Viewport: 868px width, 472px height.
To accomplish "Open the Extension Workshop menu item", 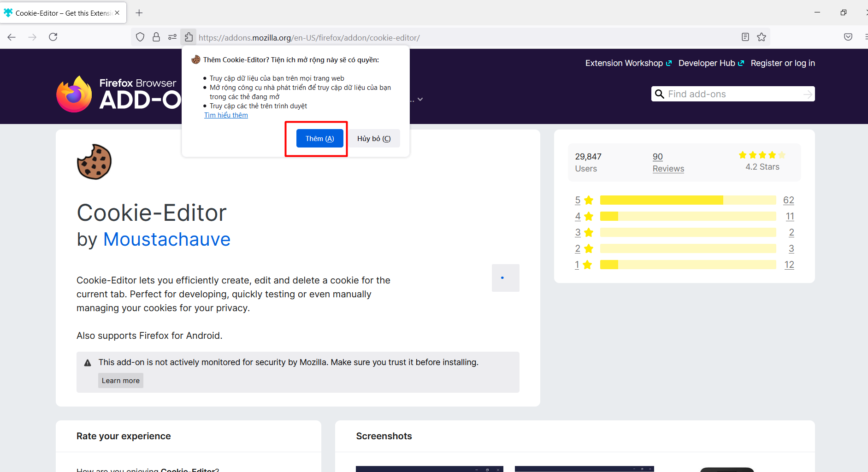I will coord(625,63).
